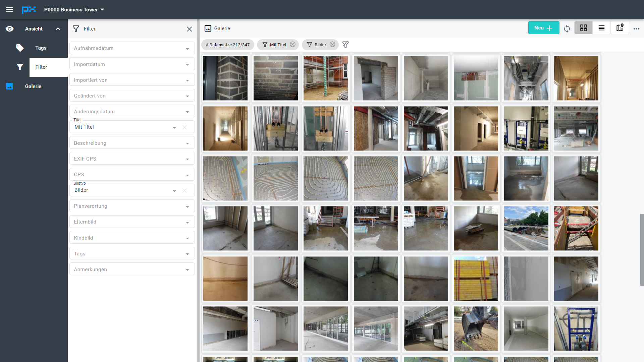Click the Neu button
Image resolution: width=644 pixels, height=362 pixels.
[543, 28]
